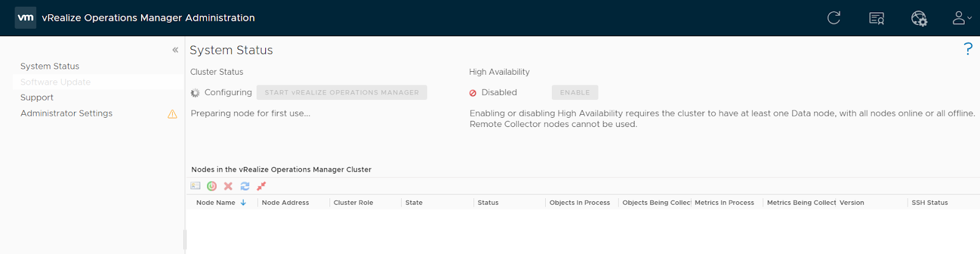Screen dimensions: 980x254
Task: Click the VMware vm logo
Action: coord(26,18)
